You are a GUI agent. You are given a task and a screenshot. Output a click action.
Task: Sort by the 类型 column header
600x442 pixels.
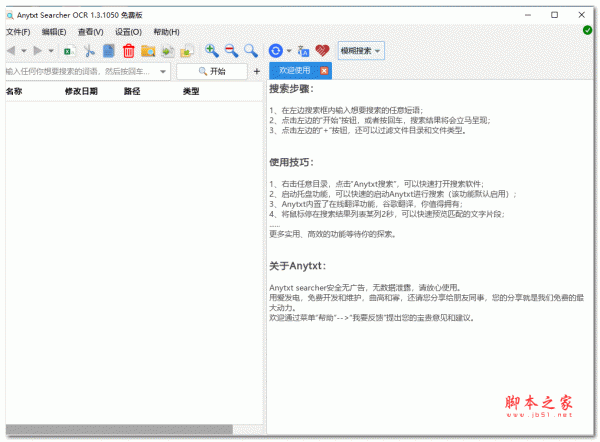(191, 91)
